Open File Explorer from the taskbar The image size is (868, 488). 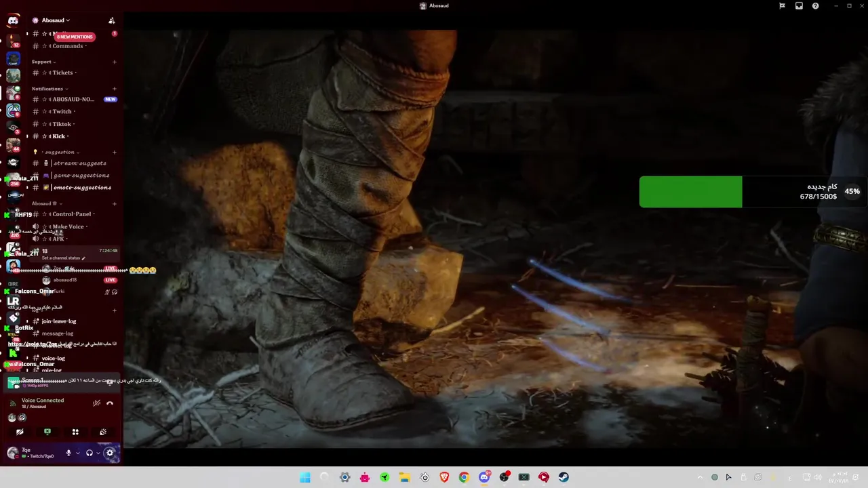405,477
